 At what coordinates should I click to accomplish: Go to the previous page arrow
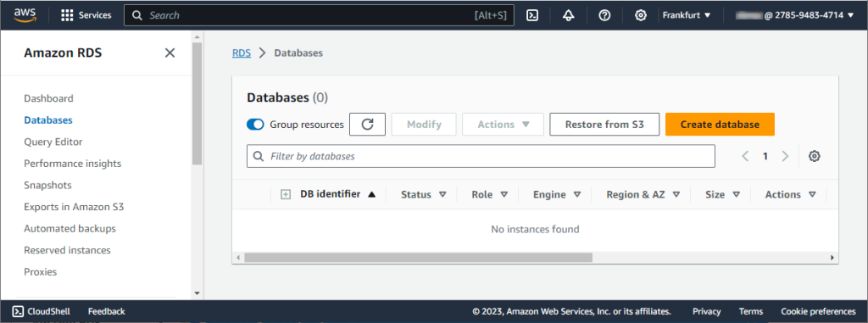coord(745,156)
